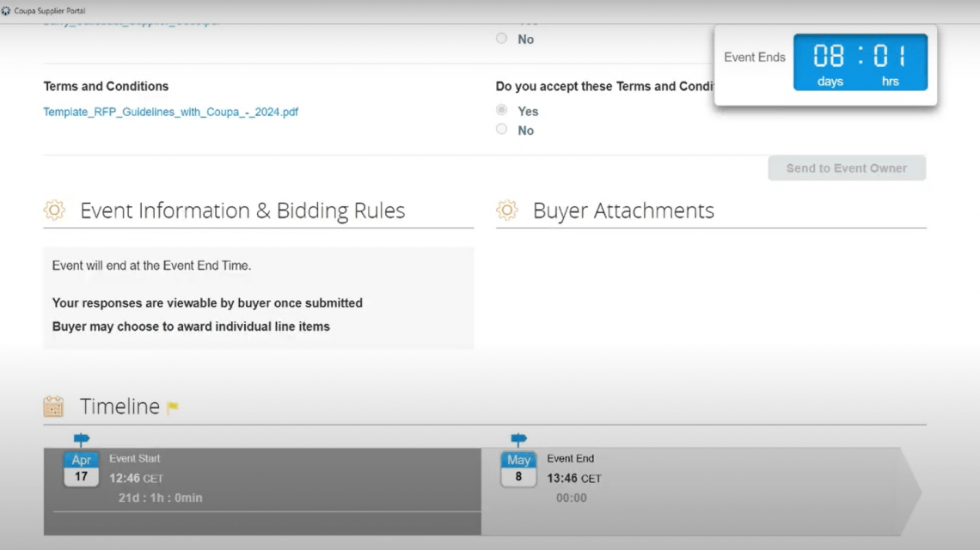980x550 pixels.
Task: Open Template_RFP_Guidelines_with_Coupa_-_2024.pdf link
Action: click(170, 112)
